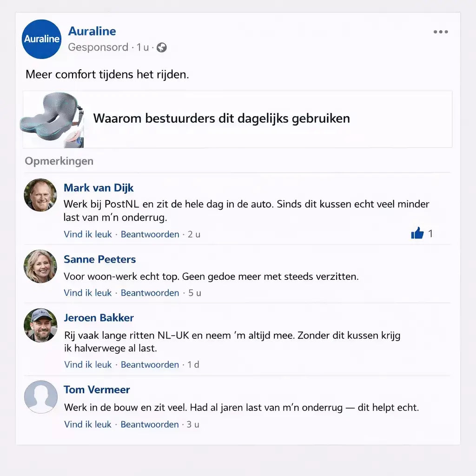Like Jeroen Bakker's comment
This screenshot has height=476, width=476.
[x=88, y=364]
